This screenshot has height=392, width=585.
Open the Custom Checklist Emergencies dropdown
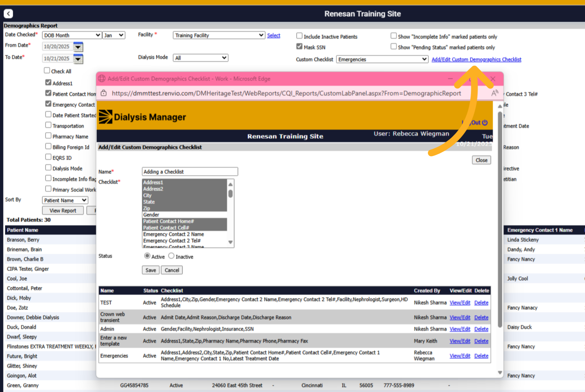click(x=382, y=59)
